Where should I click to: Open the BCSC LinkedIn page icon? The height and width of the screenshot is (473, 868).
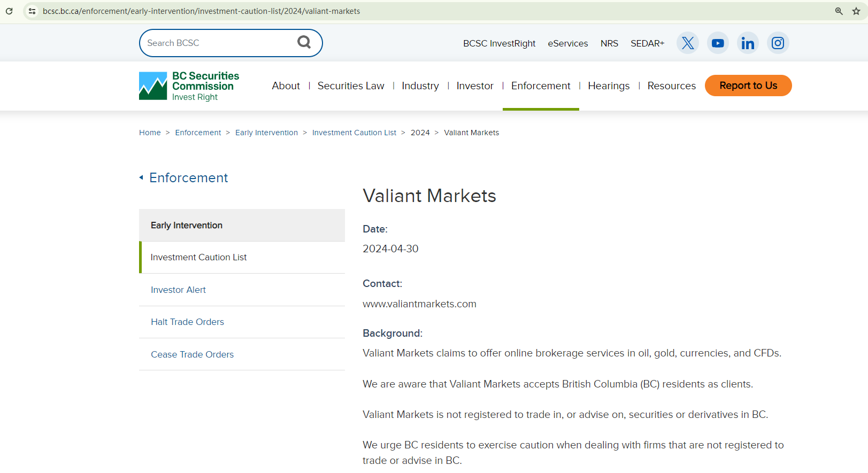(x=748, y=43)
